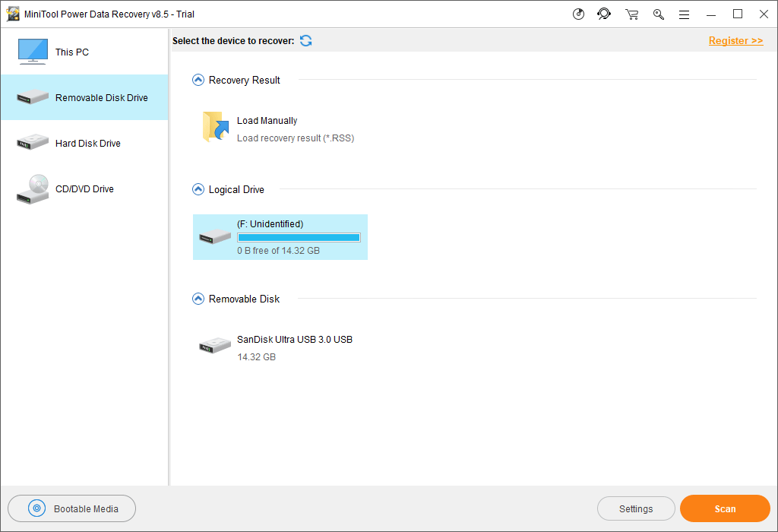778x532 pixels.
Task: Click the F: Unidentified drive icon
Action: coord(215,236)
